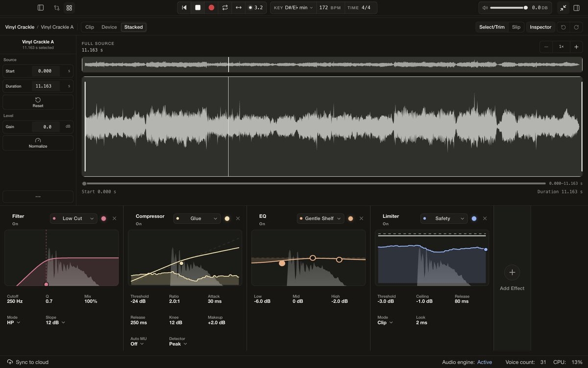Zoom in the waveform with the plus button
The image size is (588, 368).
[x=576, y=47]
